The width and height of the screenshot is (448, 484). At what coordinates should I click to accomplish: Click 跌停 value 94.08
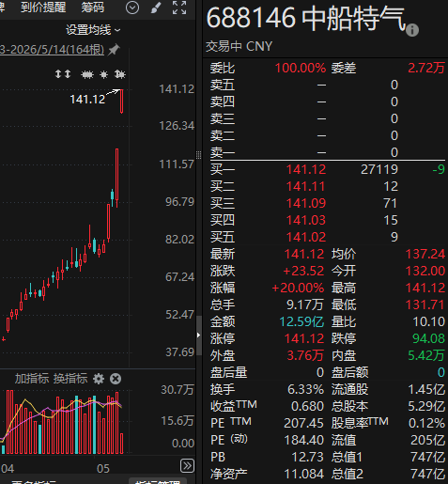[428, 338]
